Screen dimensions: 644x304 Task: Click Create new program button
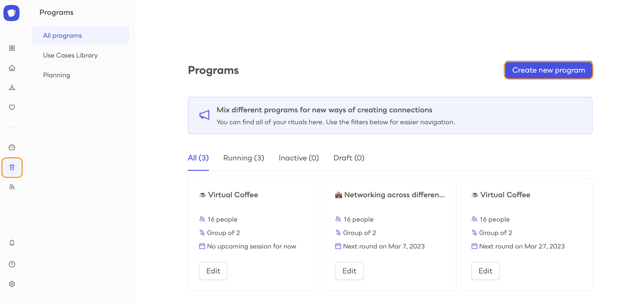[x=548, y=70]
